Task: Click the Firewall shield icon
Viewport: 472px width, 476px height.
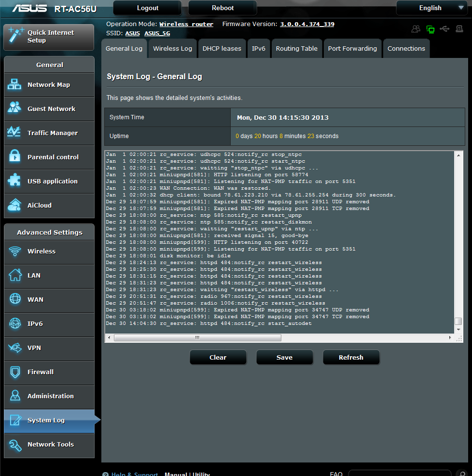Action: [x=15, y=372]
